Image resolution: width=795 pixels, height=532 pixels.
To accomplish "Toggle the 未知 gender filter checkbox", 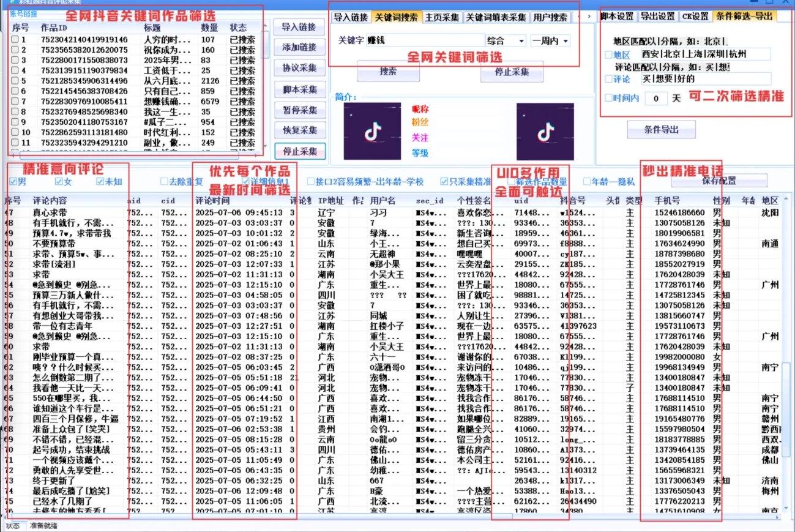I will [x=100, y=181].
